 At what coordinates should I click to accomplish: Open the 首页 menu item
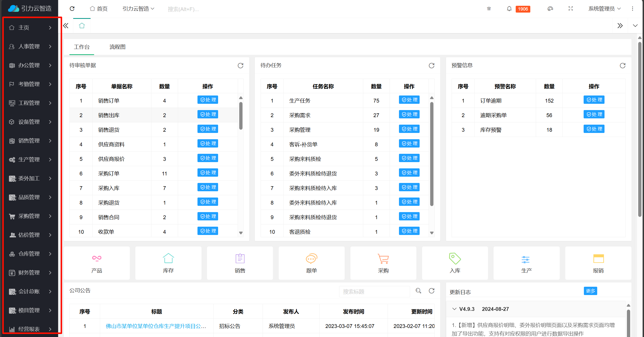coord(99,9)
